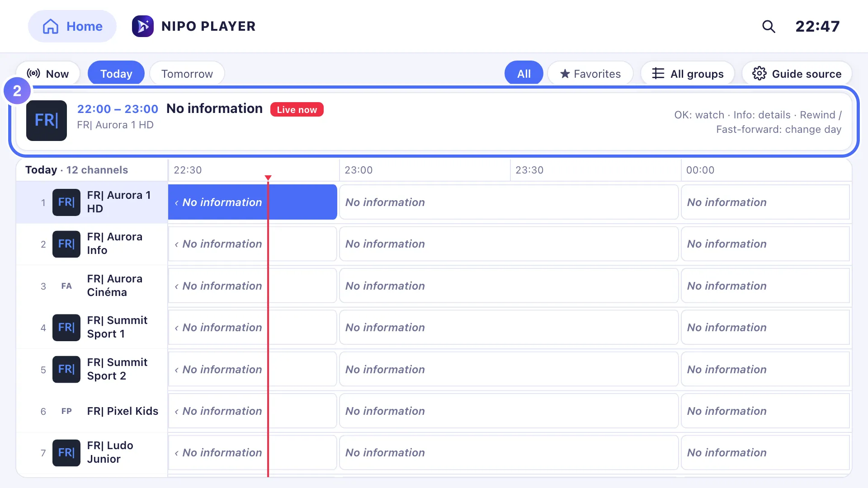Jump to the Now live view
The image size is (868, 488).
[48, 74]
